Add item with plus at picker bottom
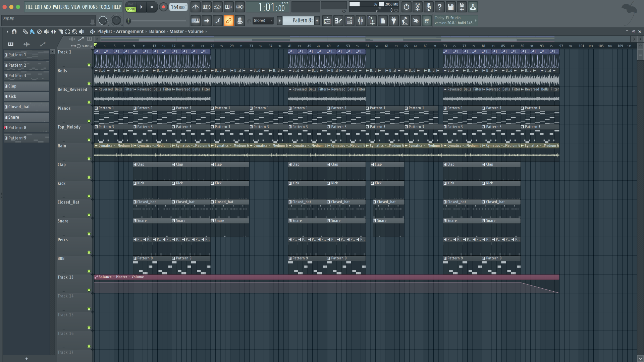 click(x=27, y=359)
